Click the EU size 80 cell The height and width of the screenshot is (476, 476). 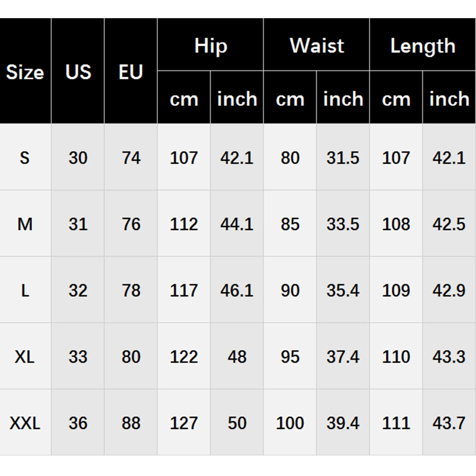click(131, 356)
